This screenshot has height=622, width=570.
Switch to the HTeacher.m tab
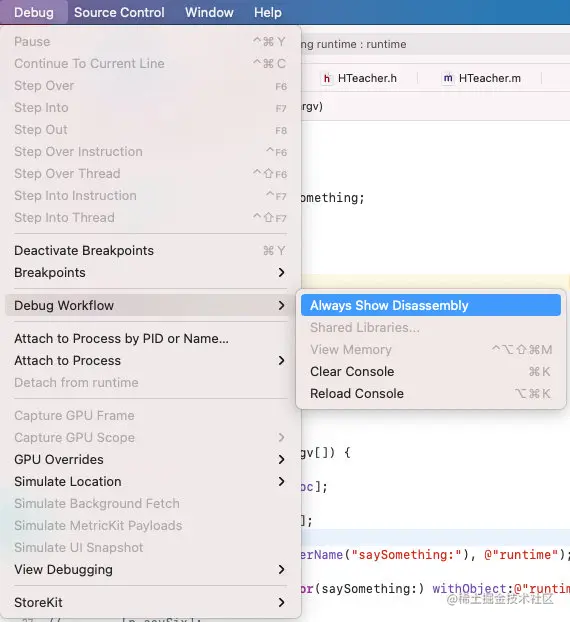click(x=481, y=79)
